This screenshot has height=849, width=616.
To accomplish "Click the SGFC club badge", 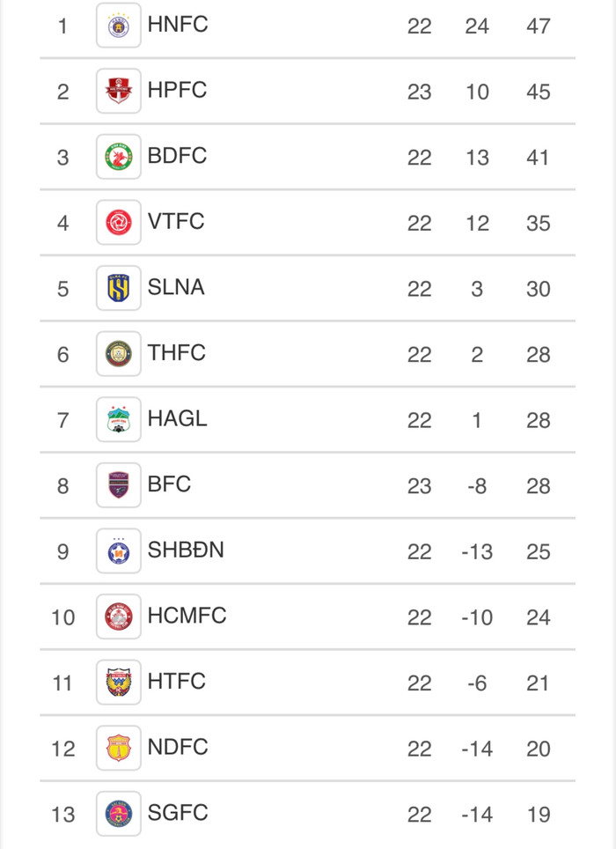I will click(x=118, y=814).
